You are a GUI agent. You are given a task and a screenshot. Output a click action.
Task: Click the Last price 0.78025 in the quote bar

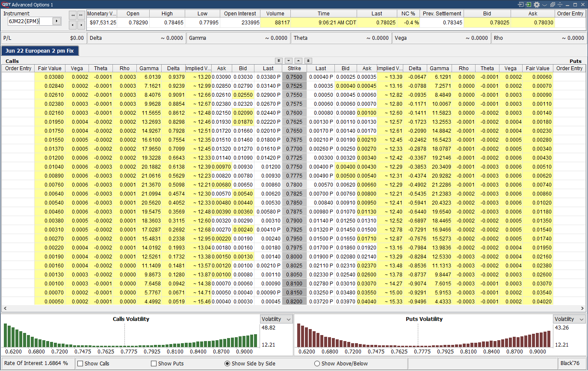click(x=377, y=23)
